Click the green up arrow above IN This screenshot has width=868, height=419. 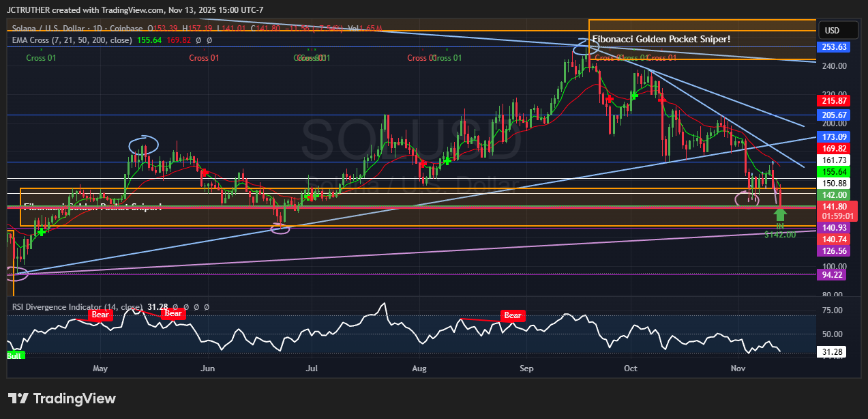[780, 214]
